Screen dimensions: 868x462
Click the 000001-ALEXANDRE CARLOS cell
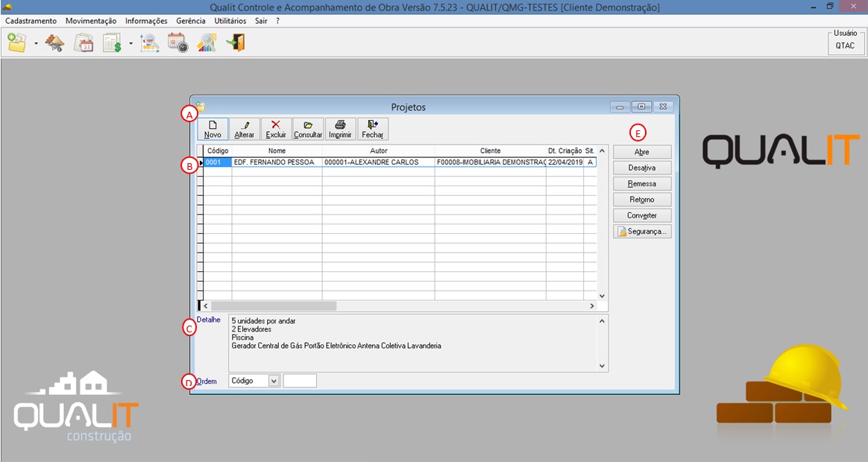pos(379,162)
